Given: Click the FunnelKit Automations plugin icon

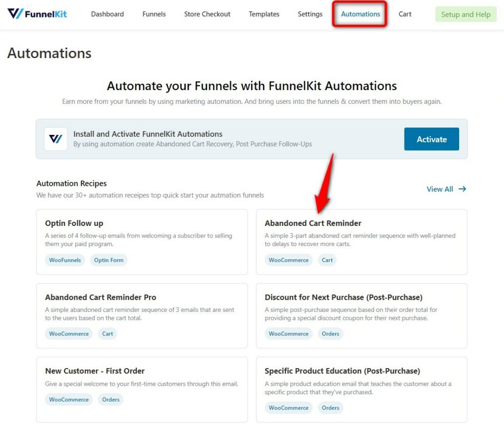Looking at the screenshot, I should click(x=56, y=139).
